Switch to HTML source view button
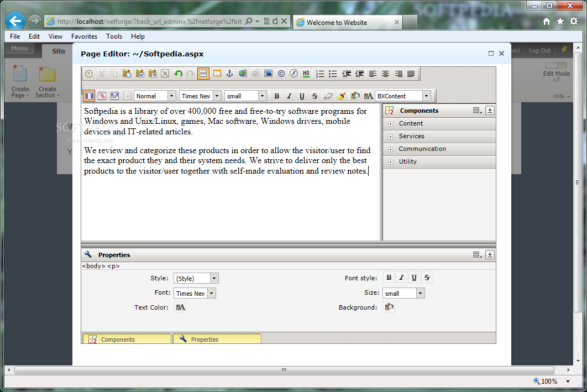The width and height of the screenshot is (587, 392). click(x=102, y=96)
